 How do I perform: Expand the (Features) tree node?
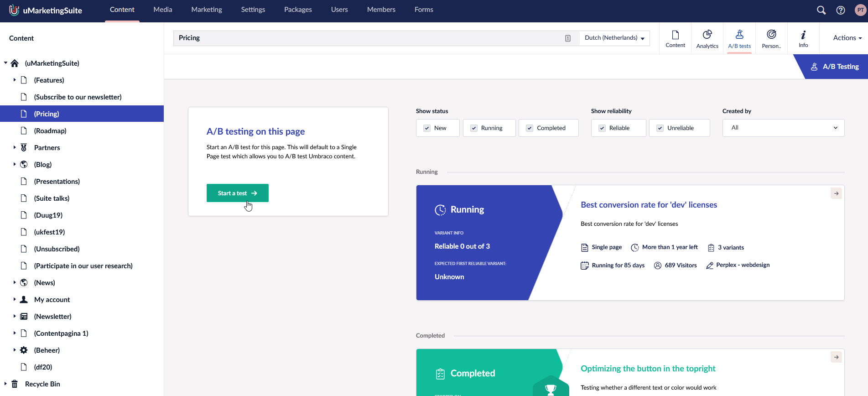[x=15, y=80]
